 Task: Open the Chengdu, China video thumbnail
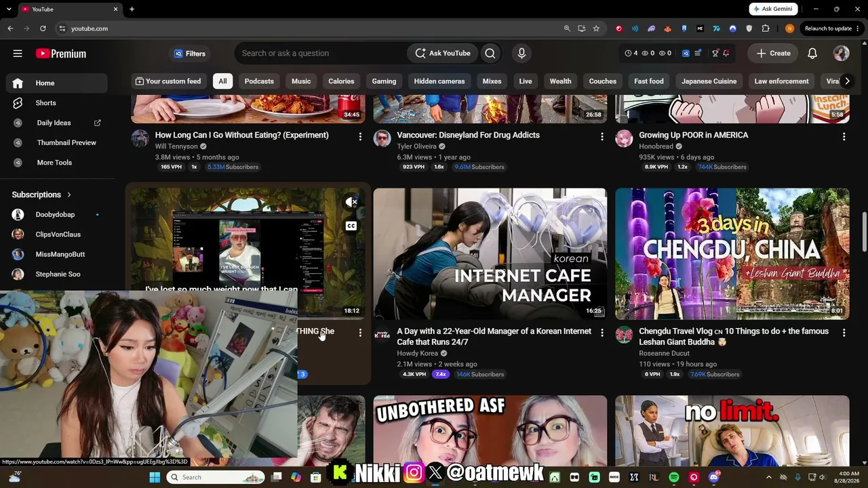[732, 253]
